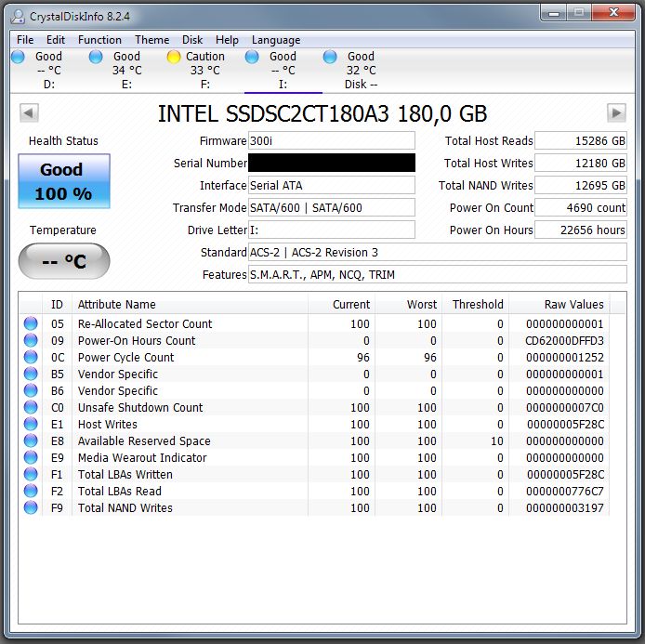Image resolution: width=645 pixels, height=644 pixels.
Task: Open the Function menu
Action: tap(99, 39)
